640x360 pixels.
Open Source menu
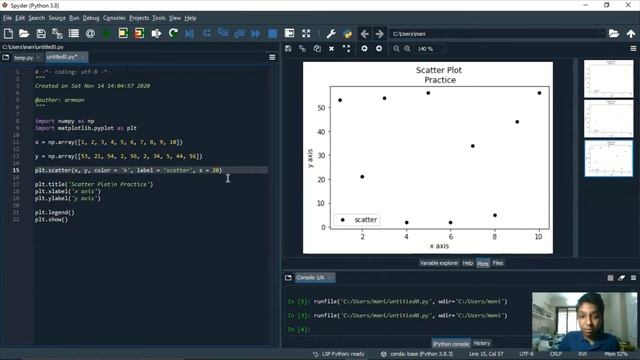point(57,18)
